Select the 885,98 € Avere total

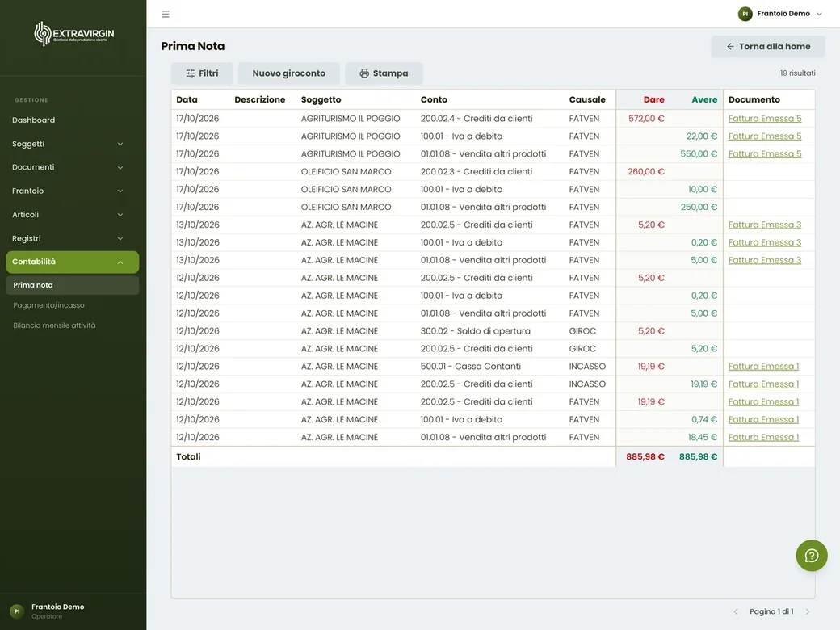tap(698, 457)
